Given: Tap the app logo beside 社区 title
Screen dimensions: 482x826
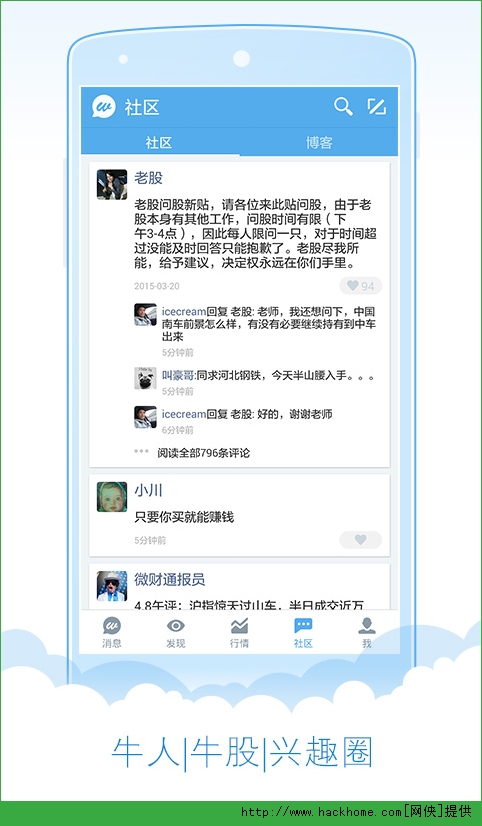Looking at the screenshot, I should 104,107.
